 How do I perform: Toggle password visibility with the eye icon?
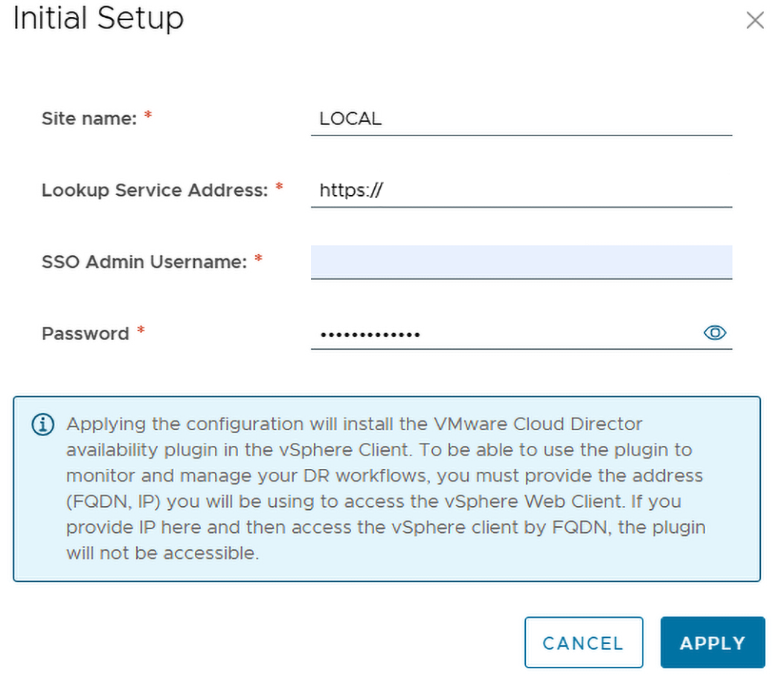714,333
